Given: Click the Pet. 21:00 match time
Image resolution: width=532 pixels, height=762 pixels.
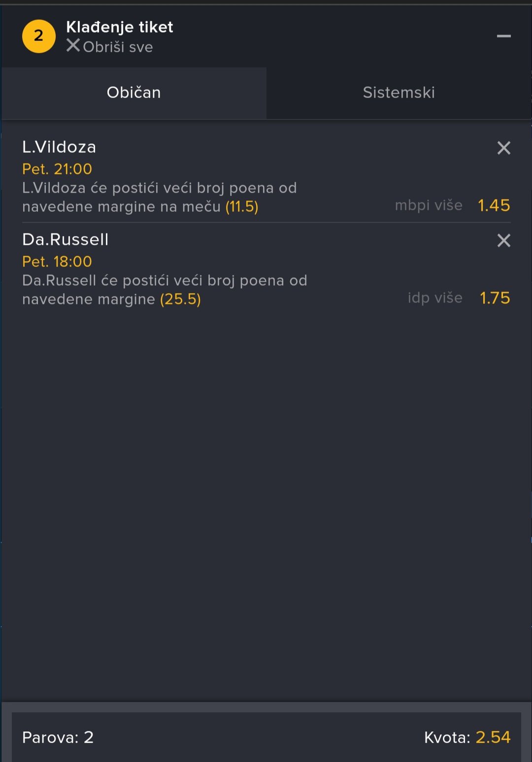Looking at the screenshot, I should 57,169.
